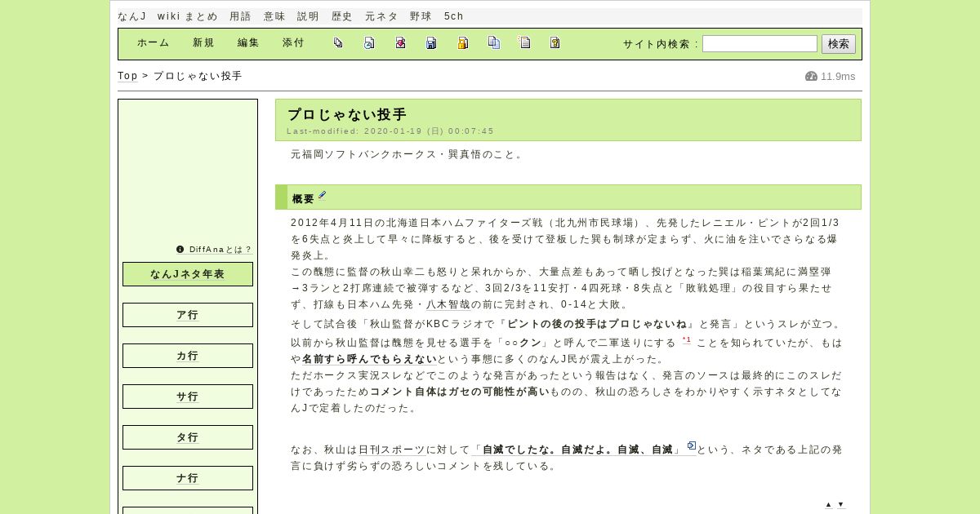This screenshot has height=514, width=980.
Task: Click the duplicate page copy icon
Action: [493, 43]
